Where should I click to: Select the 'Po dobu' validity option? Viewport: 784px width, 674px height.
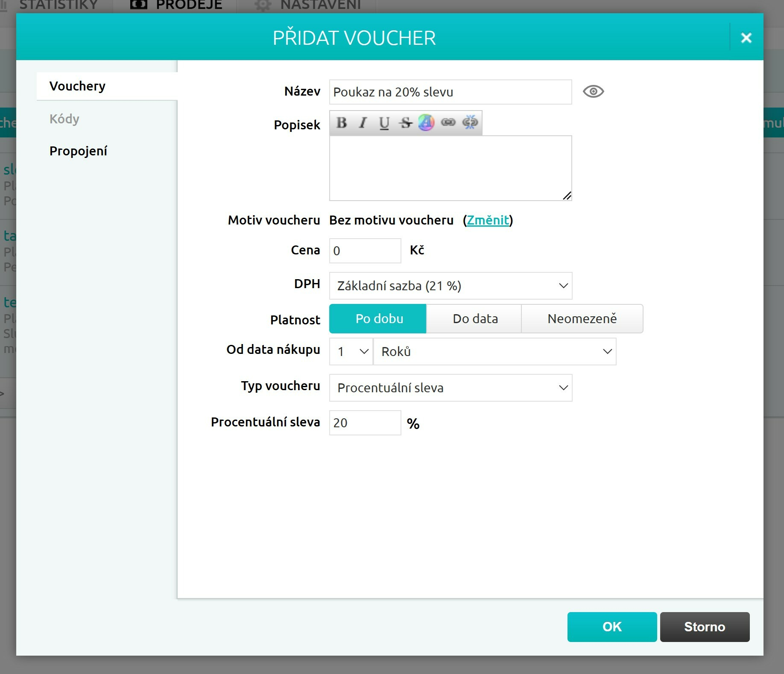(x=377, y=318)
